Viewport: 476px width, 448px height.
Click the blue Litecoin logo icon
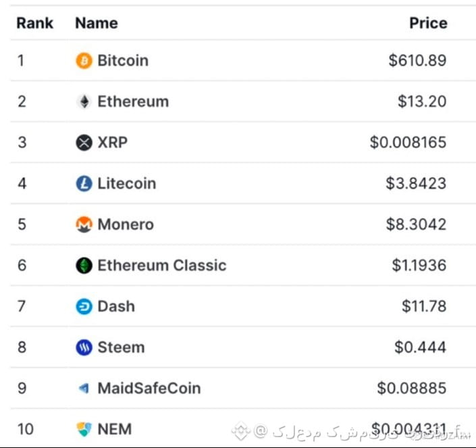[84, 183]
